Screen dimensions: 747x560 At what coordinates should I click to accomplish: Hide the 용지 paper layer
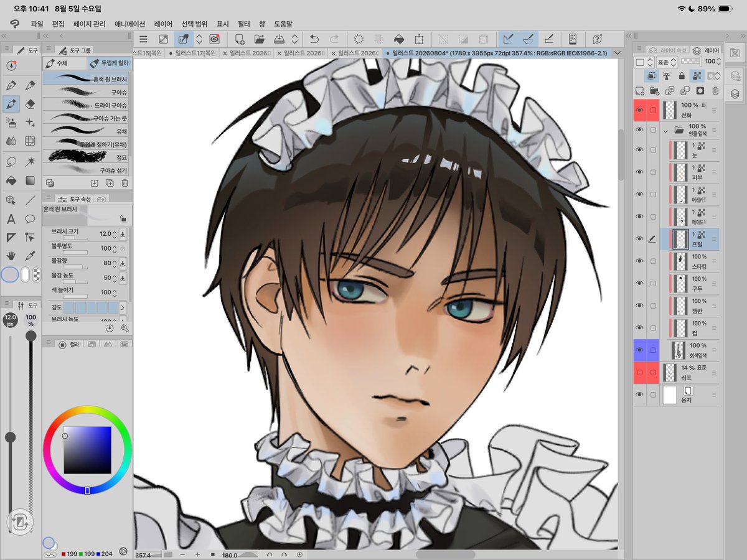pos(639,394)
